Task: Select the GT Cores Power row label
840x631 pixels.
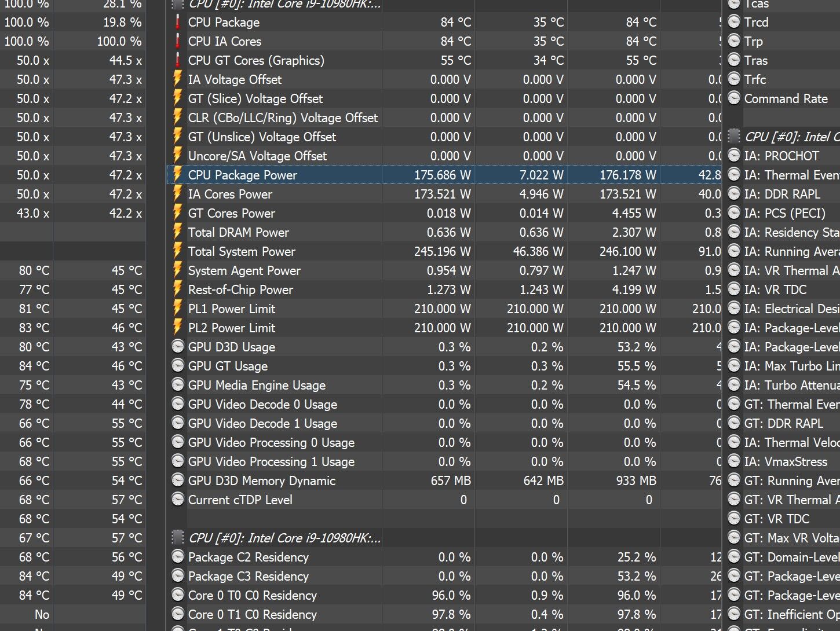Action: pyautogui.click(x=231, y=213)
